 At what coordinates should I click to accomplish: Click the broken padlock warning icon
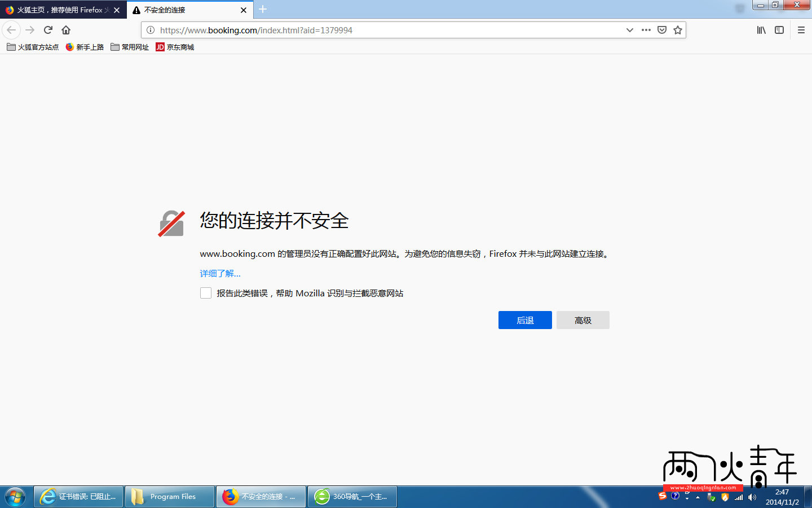click(171, 224)
